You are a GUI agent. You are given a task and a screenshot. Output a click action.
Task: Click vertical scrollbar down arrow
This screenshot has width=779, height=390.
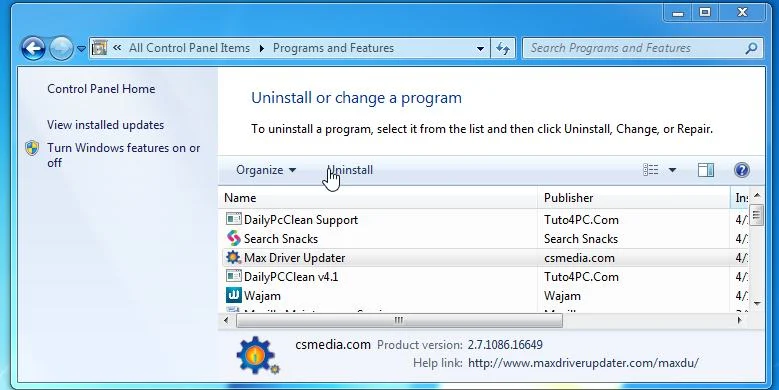pyautogui.click(x=757, y=303)
